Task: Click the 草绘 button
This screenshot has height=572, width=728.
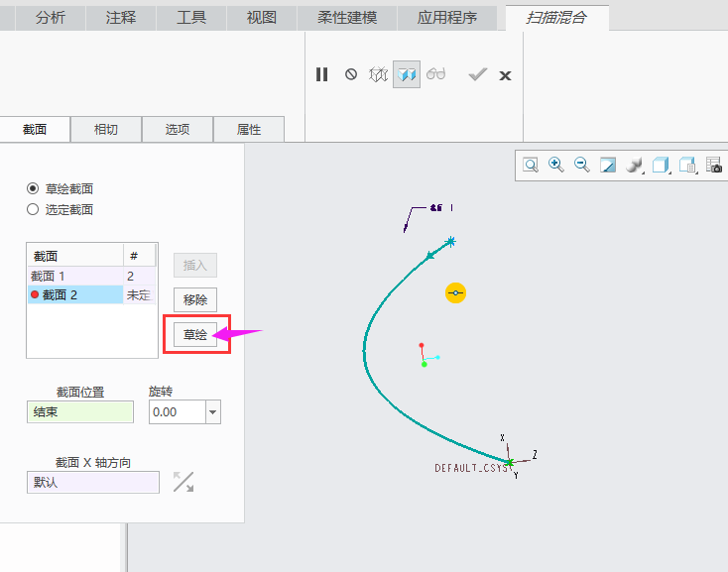Action: point(195,334)
